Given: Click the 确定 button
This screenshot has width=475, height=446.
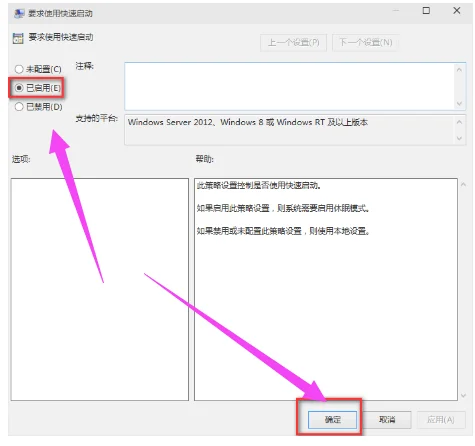Looking at the screenshot, I should tap(332, 419).
